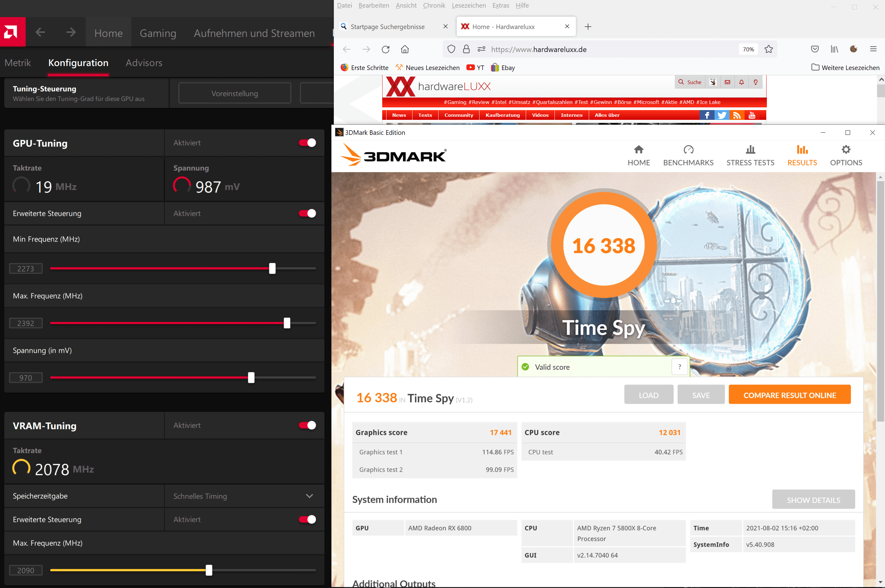Open new Firefox tab with plus
Screen dimensions: 885x588
[588, 27]
